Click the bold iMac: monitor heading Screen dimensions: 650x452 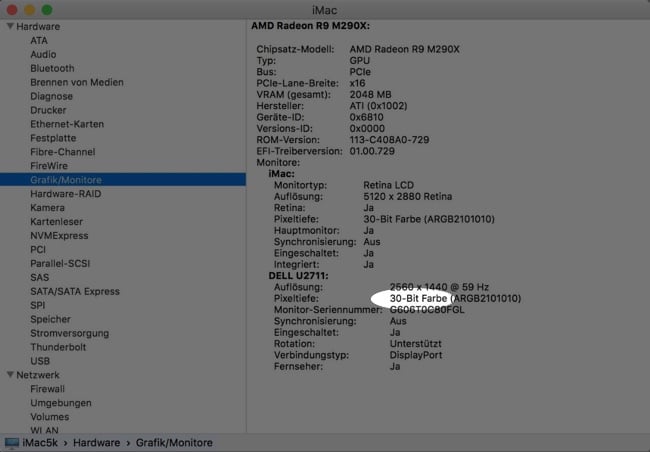click(281, 174)
